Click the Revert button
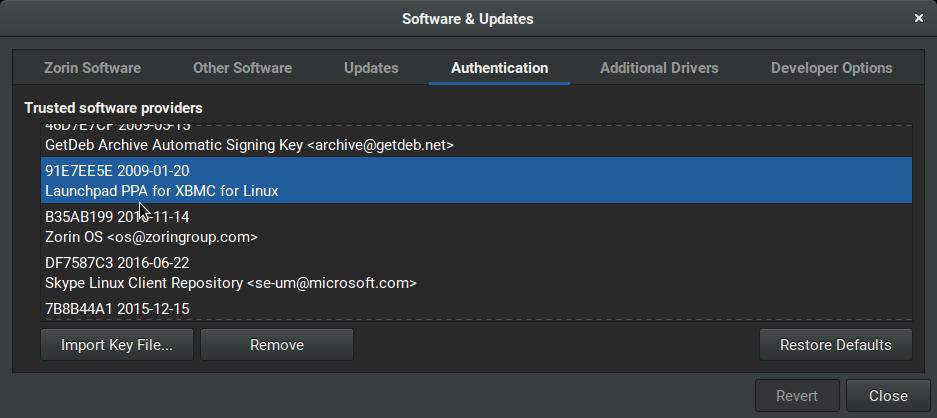This screenshot has width=937, height=418. pos(797,396)
